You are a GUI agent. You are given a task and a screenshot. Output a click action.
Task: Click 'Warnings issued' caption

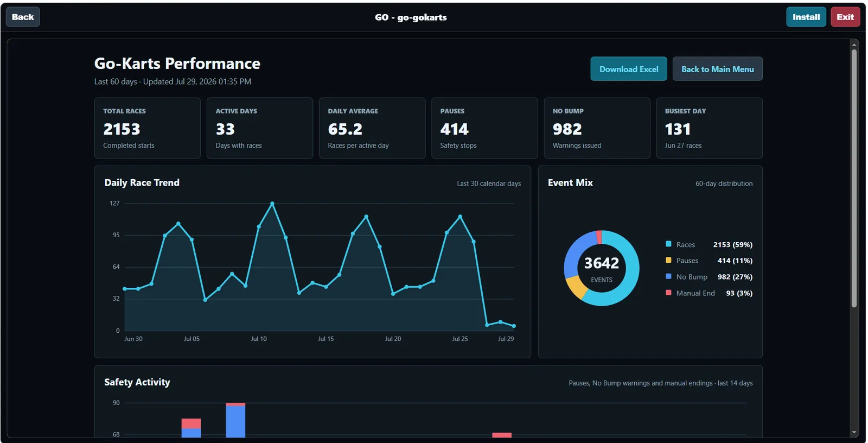[577, 145]
